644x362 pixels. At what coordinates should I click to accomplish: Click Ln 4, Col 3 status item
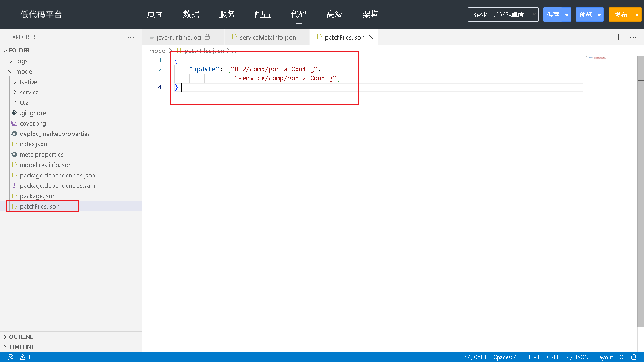473,357
